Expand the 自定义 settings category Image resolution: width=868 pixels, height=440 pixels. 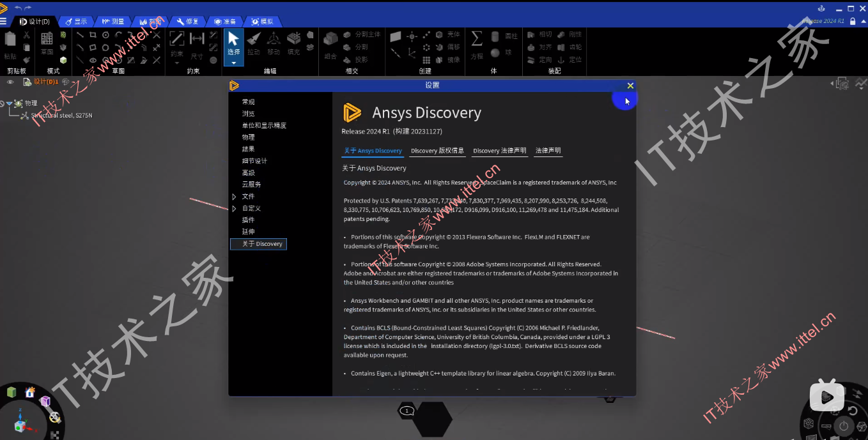pyautogui.click(x=234, y=208)
